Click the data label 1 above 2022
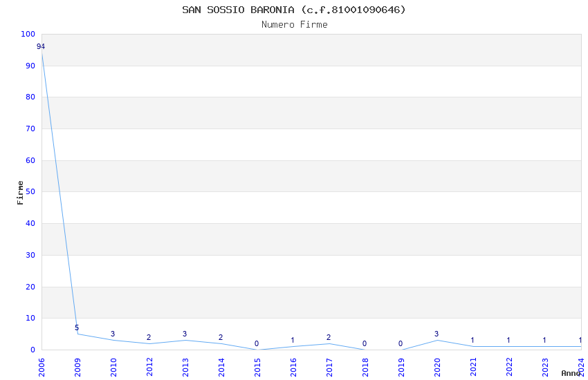The image size is (588, 380). click(509, 341)
